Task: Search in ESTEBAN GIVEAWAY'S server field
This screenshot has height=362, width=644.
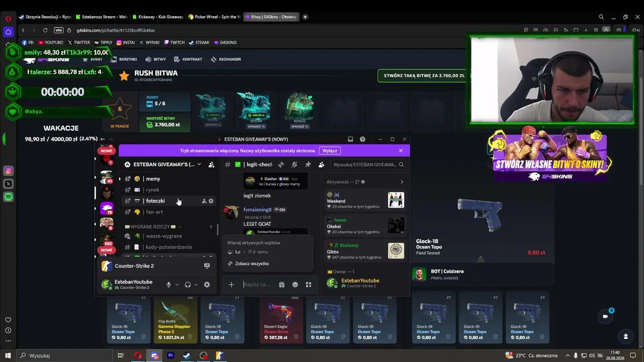Action: pyautogui.click(x=368, y=164)
